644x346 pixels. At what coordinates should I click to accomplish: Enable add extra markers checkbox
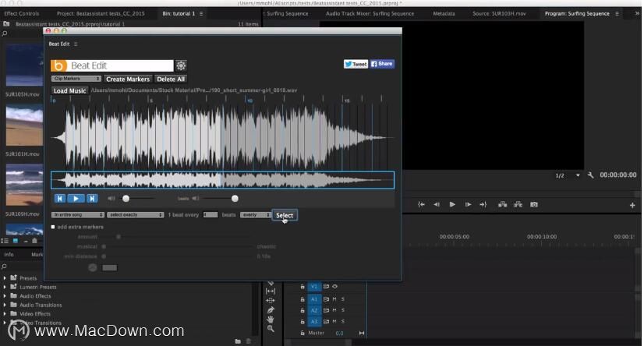[53, 227]
